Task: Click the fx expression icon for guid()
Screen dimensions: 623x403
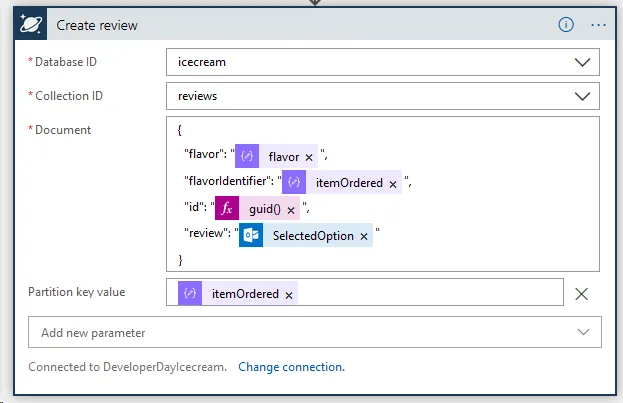Action: tap(227, 208)
